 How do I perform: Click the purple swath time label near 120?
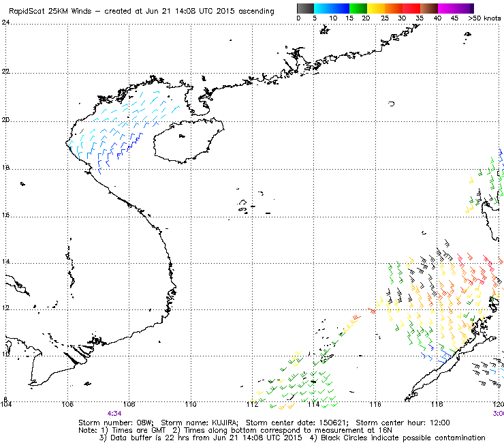[x=499, y=414]
